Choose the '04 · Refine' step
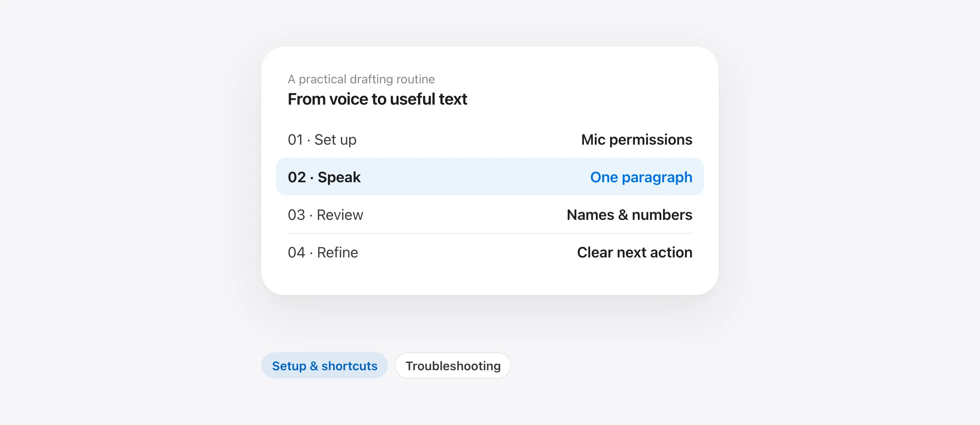The image size is (980, 425). [490, 252]
